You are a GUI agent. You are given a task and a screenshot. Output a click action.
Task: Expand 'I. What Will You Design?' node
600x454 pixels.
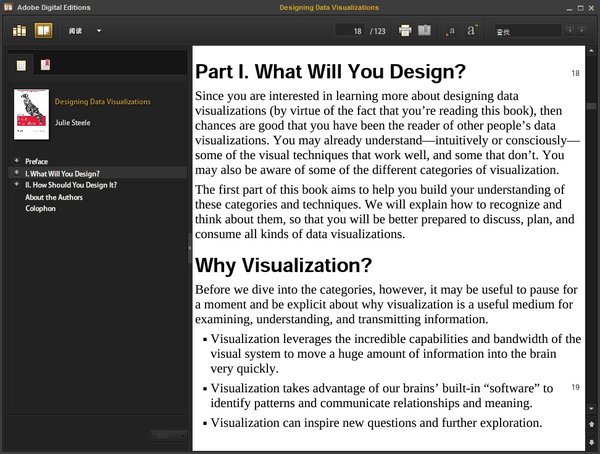[x=16, y=173]
